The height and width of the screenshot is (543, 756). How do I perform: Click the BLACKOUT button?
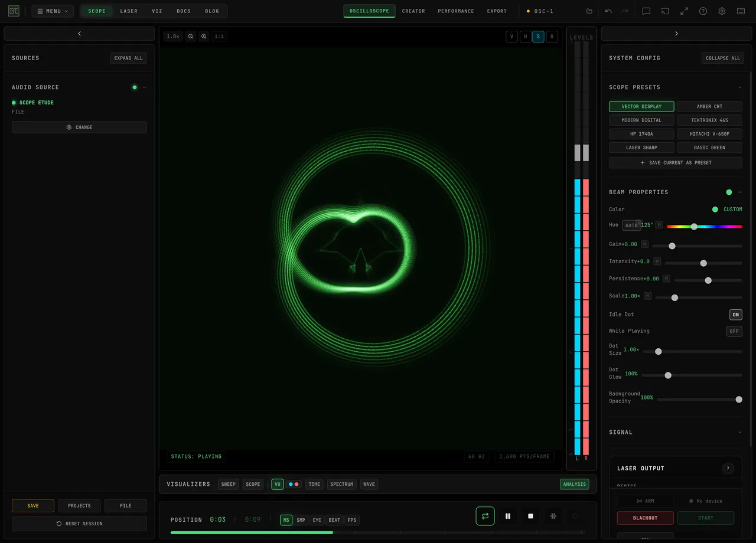[x=645, y=518]
